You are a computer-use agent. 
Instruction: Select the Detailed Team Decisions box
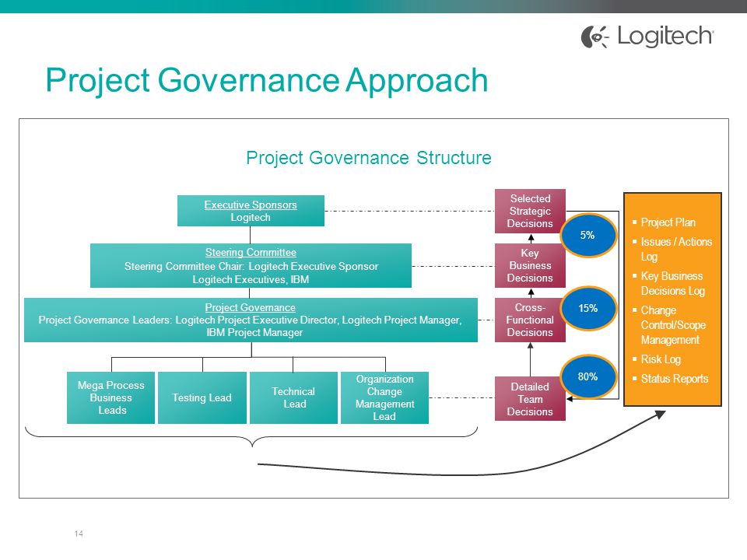[530, 398]
